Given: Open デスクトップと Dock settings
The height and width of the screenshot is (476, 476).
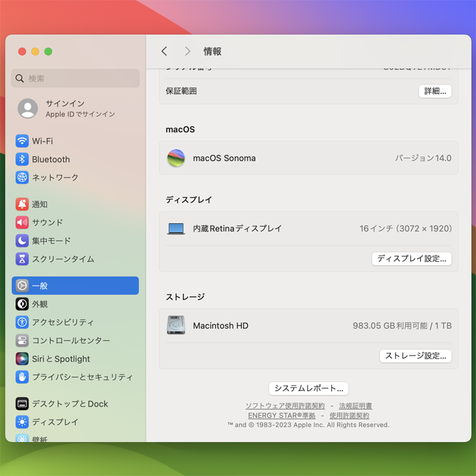Looking at the screenshot, I should pyautogui.click(x=75, y=404).
